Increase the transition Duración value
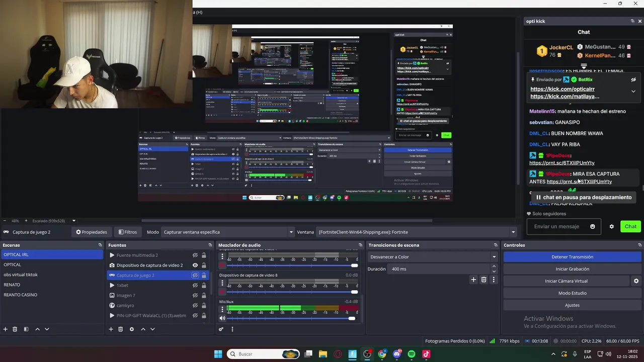Screen dimensions: 644x362 [494, 266]
